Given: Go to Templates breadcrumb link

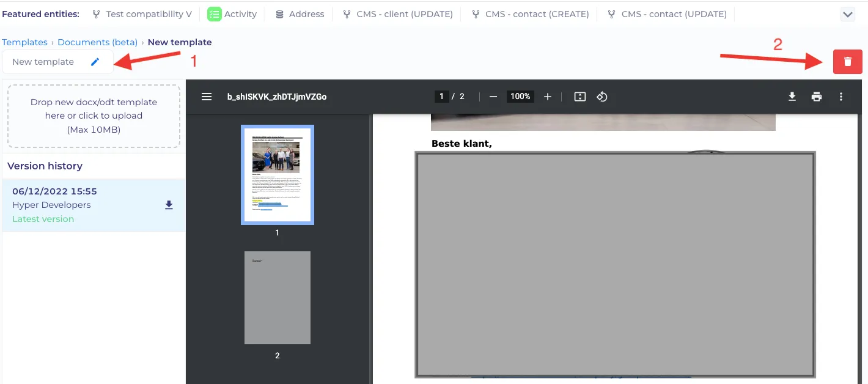Looking at the screenshot, I should pyautogui.click(x=24, y=42).
